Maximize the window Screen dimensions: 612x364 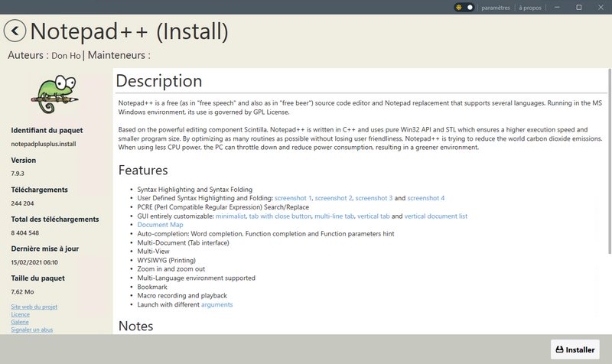pyautogui.click(x=579, y=8)
